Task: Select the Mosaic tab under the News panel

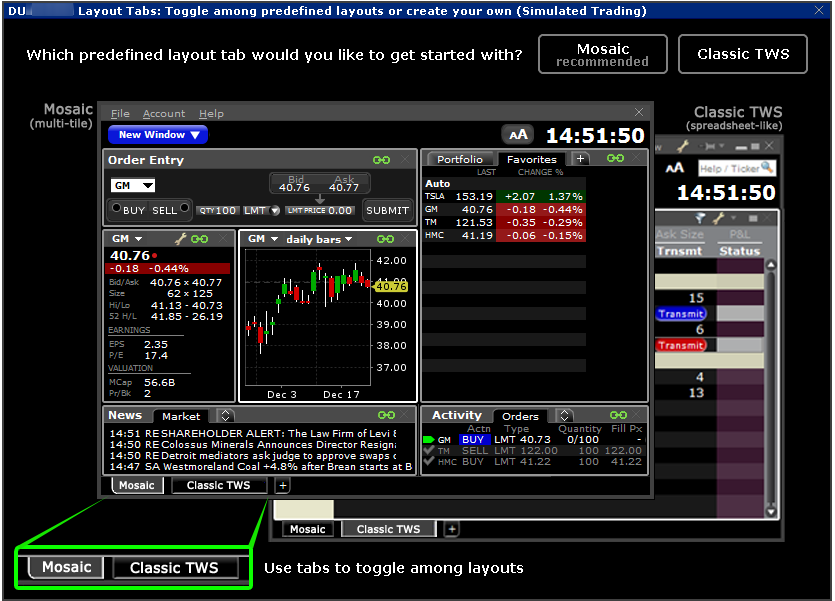Action: [x=137, y=485]
